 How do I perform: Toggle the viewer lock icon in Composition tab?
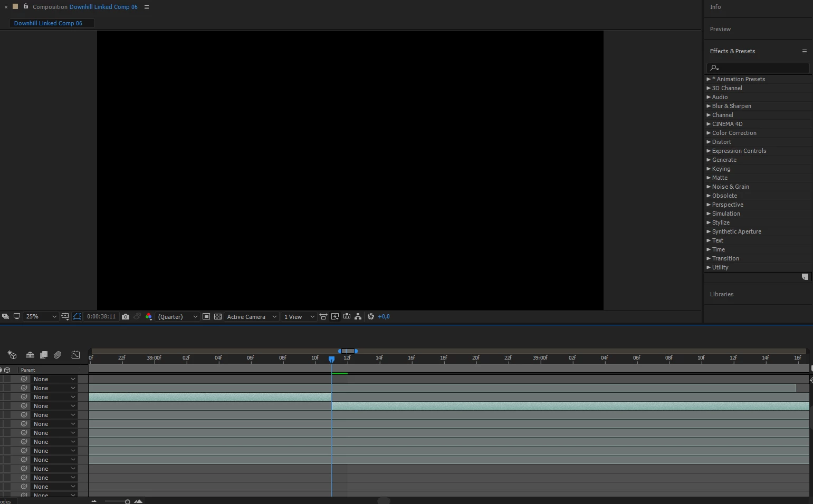point(25,6)
